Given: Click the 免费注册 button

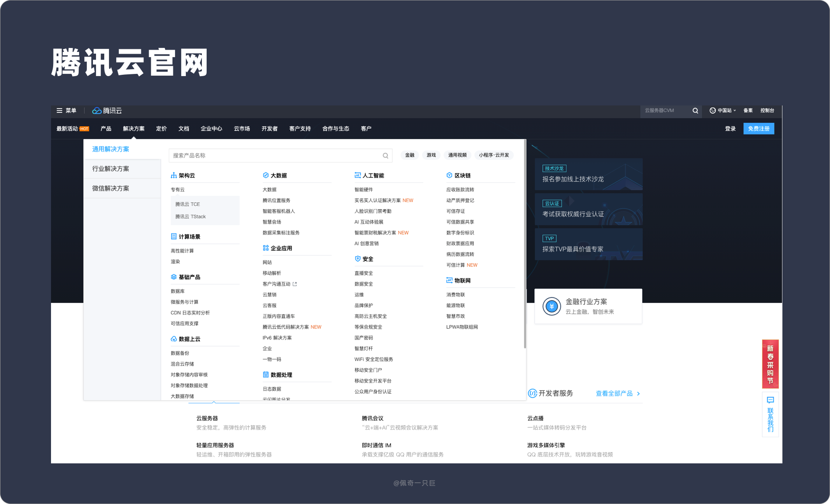Looking at the screenshot, I should tap(759, 129).
